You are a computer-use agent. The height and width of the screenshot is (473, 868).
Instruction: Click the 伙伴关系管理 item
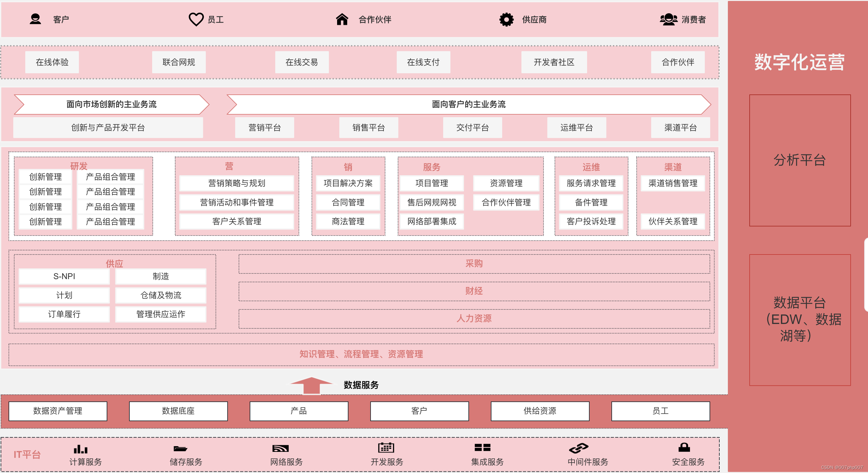673,221
